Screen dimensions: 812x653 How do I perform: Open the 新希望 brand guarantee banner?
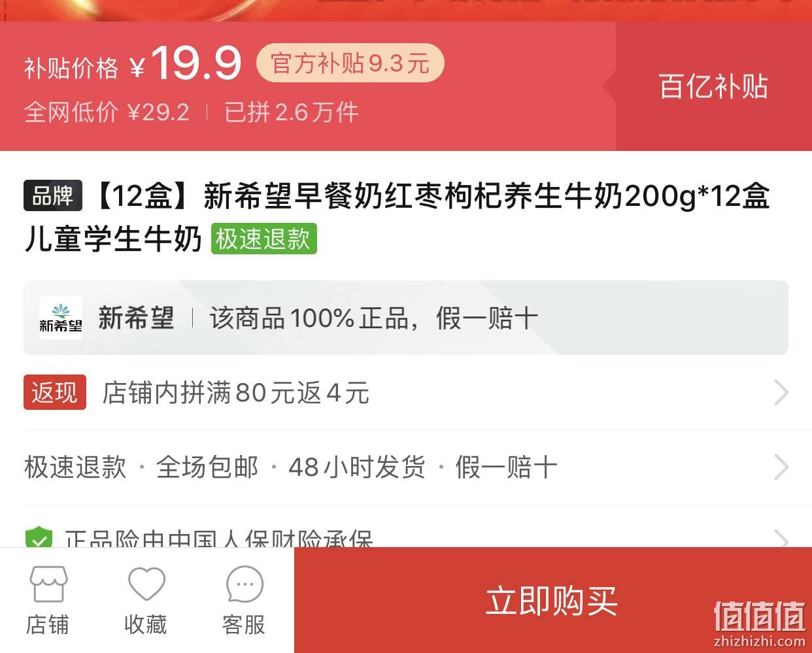tap(406, 318)
